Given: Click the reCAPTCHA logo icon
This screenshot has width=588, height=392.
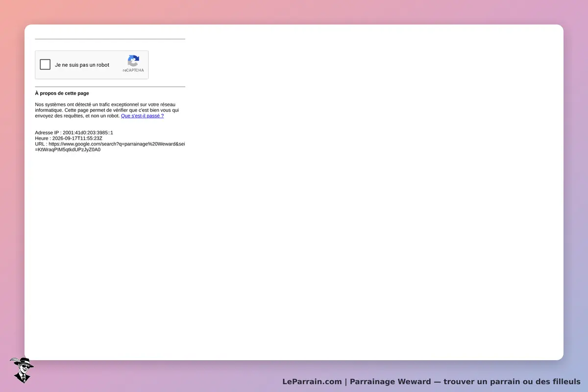Looking at the screenshot, I should (133, 61).
